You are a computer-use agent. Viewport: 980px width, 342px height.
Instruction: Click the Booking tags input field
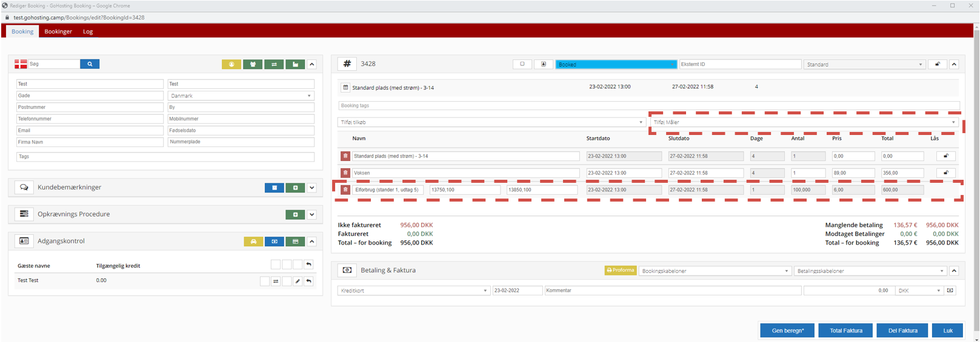648,105
